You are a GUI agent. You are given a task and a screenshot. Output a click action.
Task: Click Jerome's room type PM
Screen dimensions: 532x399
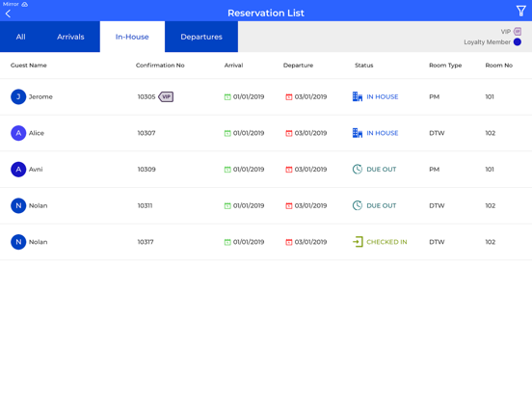pyautogui.click(x=435, y=96)
